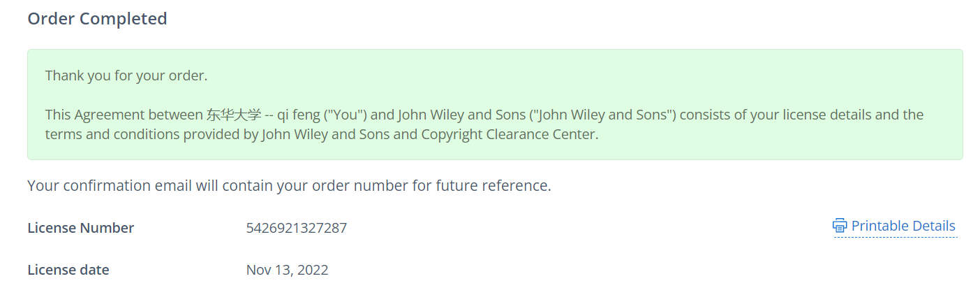Click the 东华大学 institution name
The width and height of the screenshot is (980, 281).
click(234, 115)
